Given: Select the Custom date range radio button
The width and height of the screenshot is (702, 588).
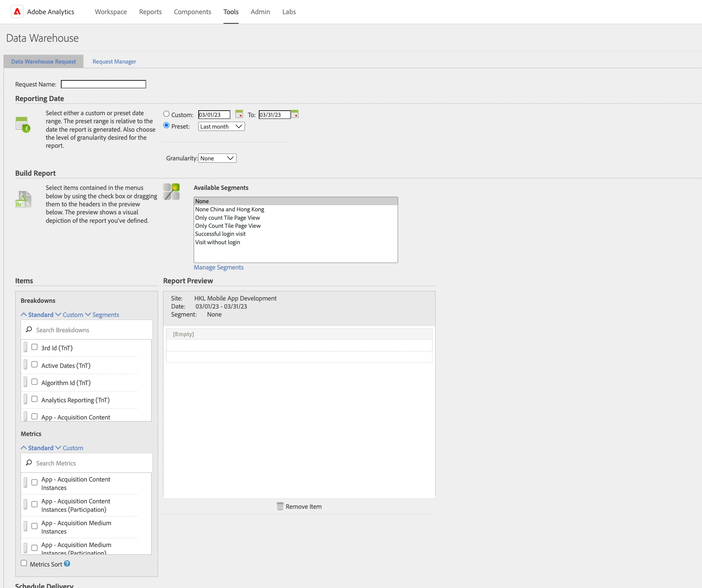Looking at the screenshot, I should point(167,114).
